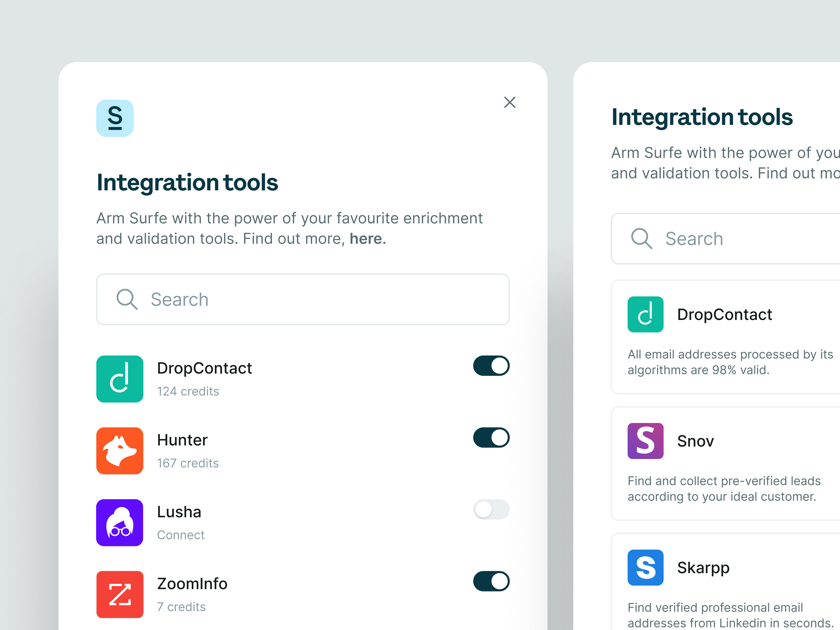Click the DropContact description about 98% valid
The height and width of the screenshot is (630, 840).
[730, 362]
